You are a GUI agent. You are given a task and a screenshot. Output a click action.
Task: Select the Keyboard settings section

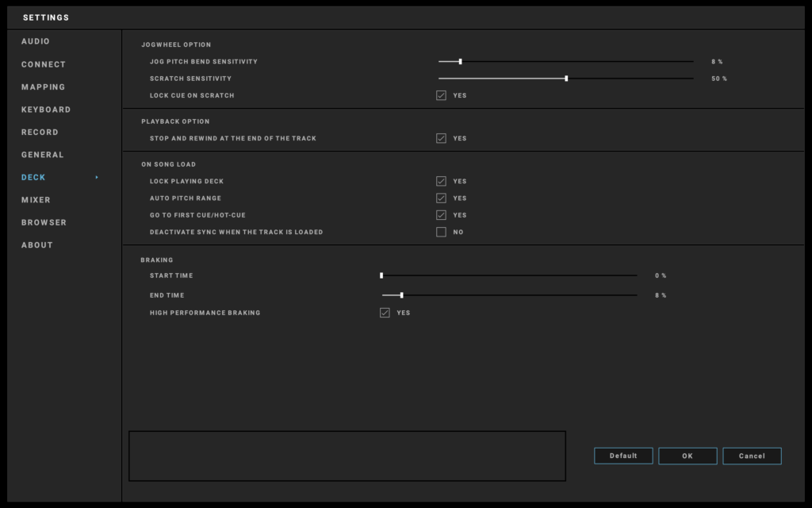[x=46, y=110]
